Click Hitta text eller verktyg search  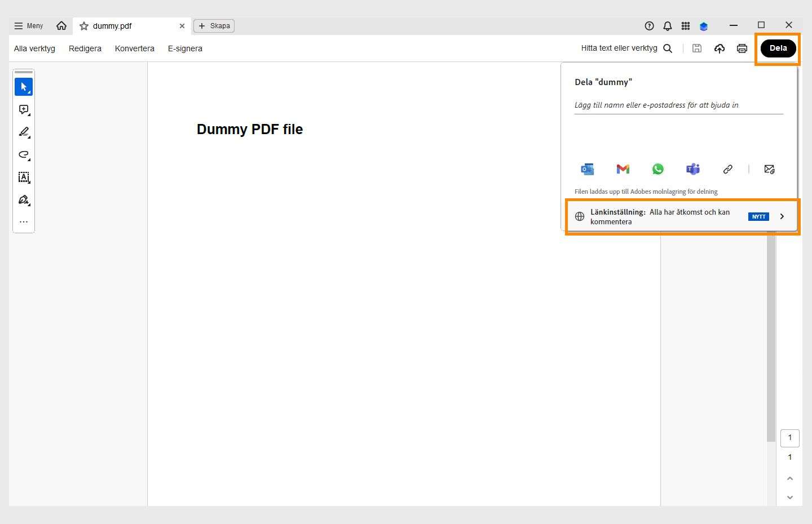[619, 48]
